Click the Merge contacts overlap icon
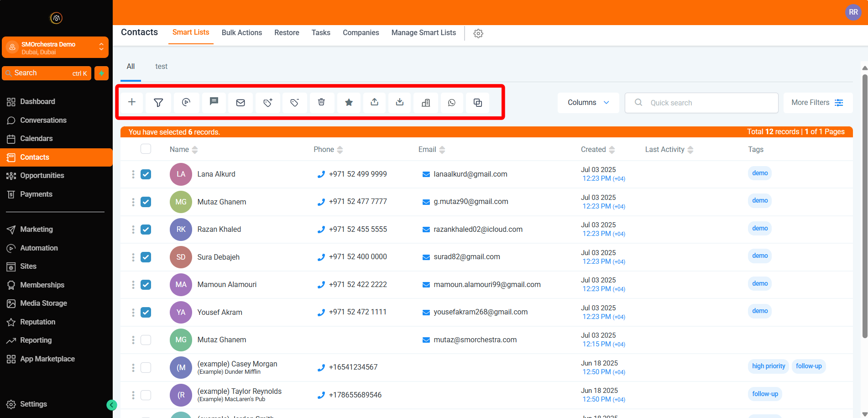Screen dimensions: 868x418 coord(477,103)
